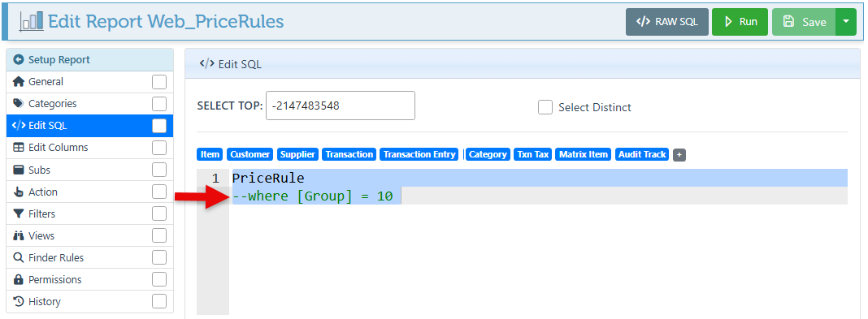Click the Categories tag icon
The width and height of the screenshot is (868, 319).
click(19, 103)
